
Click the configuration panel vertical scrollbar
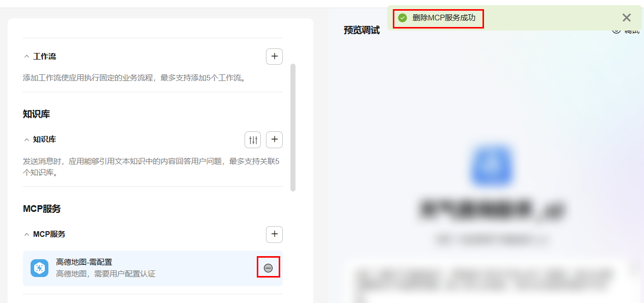click(293, 127)
